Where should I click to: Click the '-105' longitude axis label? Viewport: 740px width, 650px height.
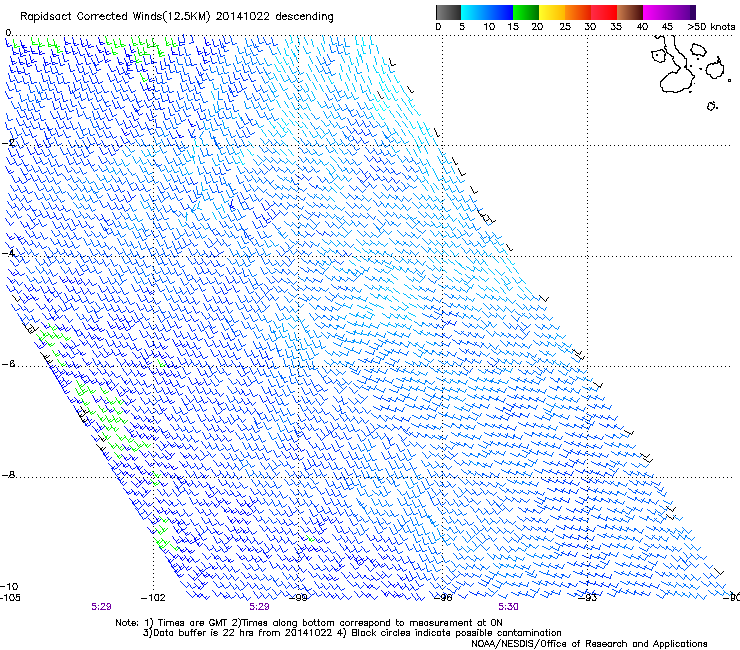(x=11, y=598)
